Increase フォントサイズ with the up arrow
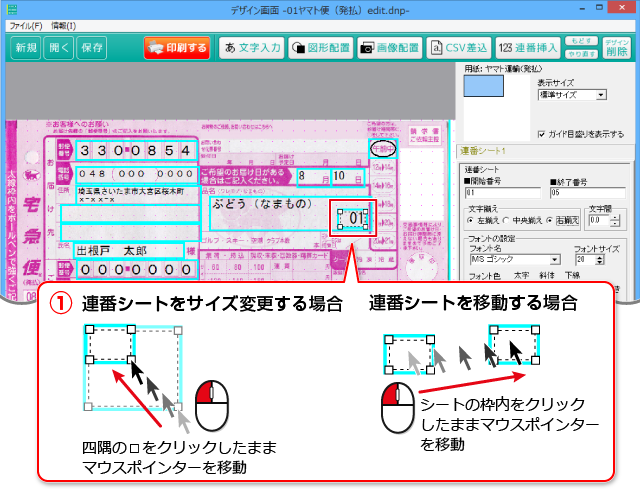 pyautogui.click(x=599, y=257)
